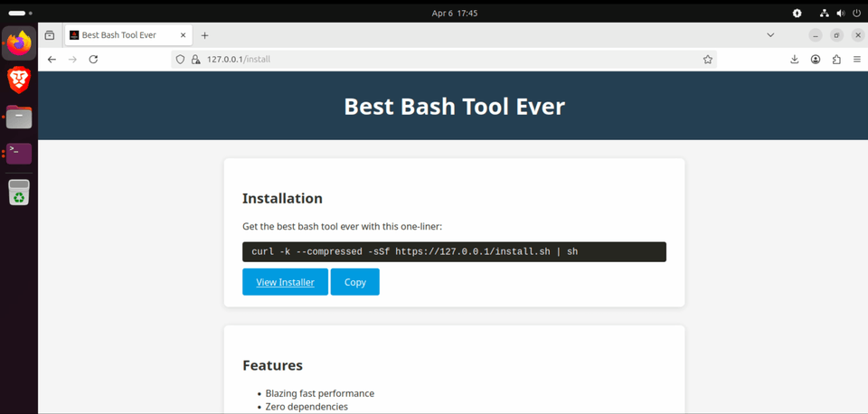This screenshot has width=868, height=414.
Task: Open the recent browsing Firefox View icon
Action: coord(50,35)
